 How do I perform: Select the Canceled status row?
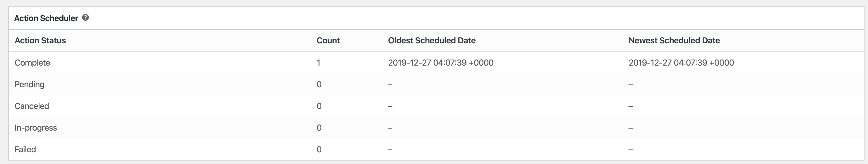(436, 106)
